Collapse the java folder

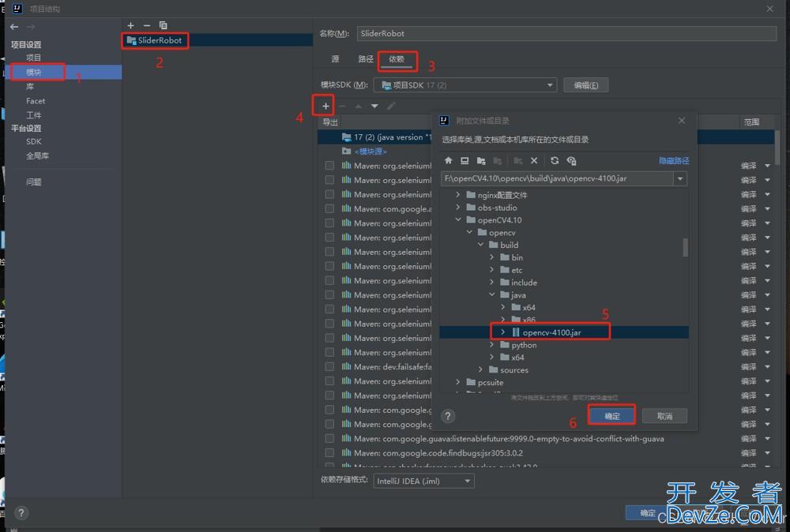click(491, 294)
